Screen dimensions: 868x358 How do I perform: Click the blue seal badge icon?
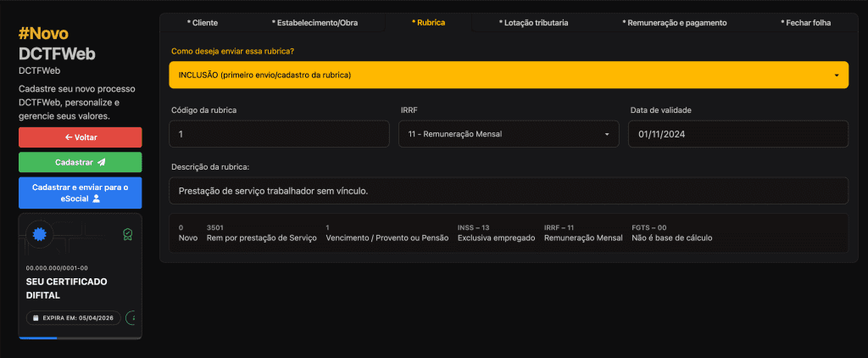[x=38, y=234]
